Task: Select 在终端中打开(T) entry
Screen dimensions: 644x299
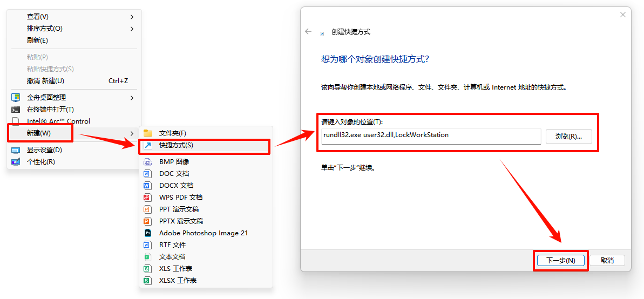Action: 74,110
